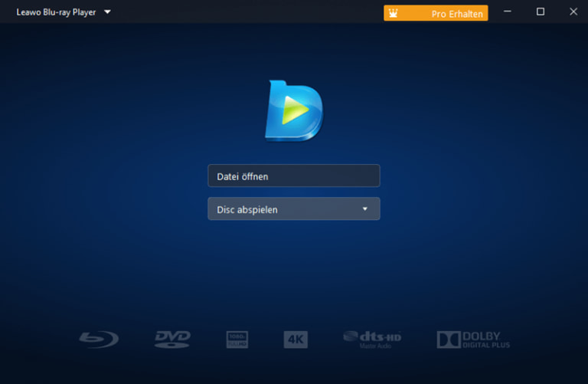Viewport: 588px width, 384px height.
Task: Click the Pro Erhalten upgrade button
Action: coord(436,13)
